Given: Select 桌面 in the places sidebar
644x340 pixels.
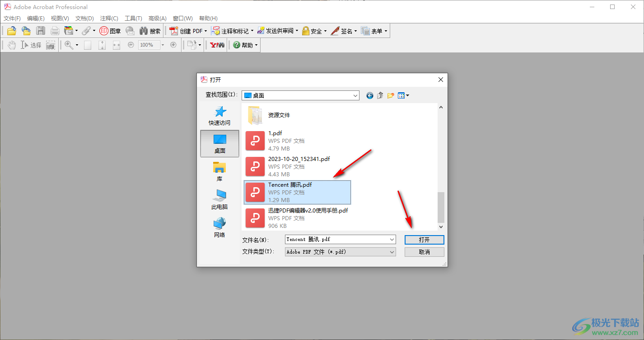Looking at the screenshot, I should click(219, 143).
